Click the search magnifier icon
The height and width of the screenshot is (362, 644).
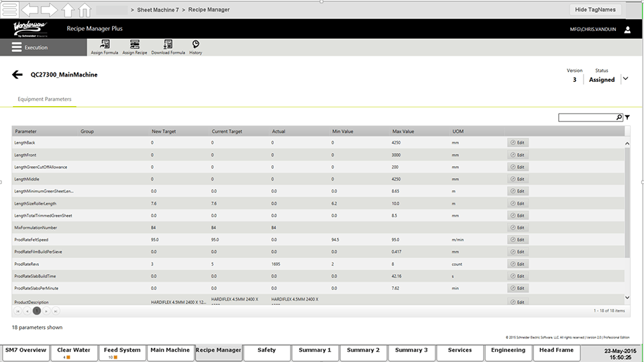[619, 118]
